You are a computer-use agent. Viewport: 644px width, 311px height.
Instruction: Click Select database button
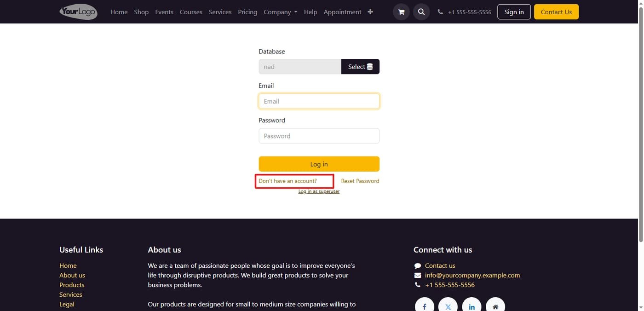coord(360,67)
